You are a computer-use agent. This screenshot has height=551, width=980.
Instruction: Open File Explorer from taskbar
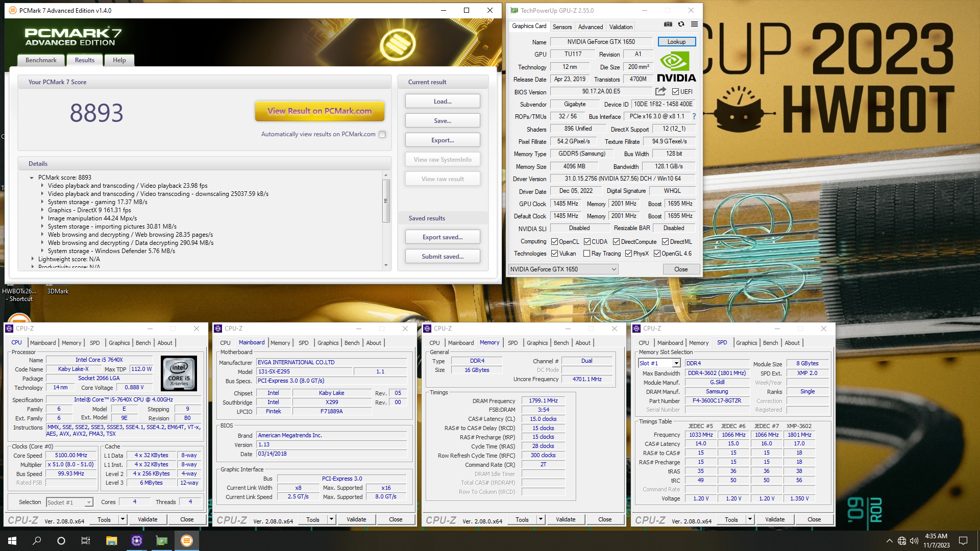pyautogui.click(x=111, y=541)
